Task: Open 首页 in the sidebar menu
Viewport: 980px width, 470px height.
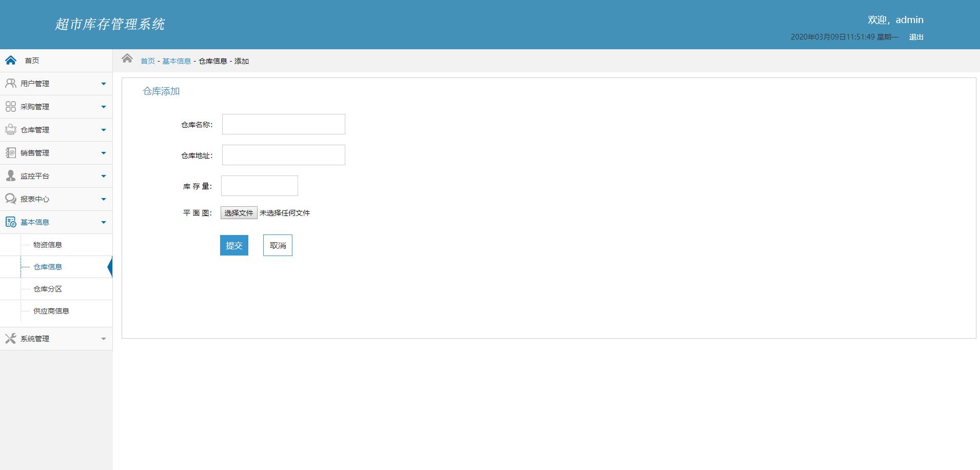Action: (32, 61)
